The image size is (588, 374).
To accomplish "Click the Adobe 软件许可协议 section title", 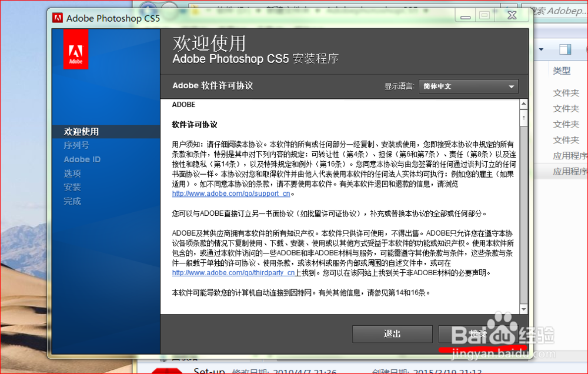I will [213, 86].
